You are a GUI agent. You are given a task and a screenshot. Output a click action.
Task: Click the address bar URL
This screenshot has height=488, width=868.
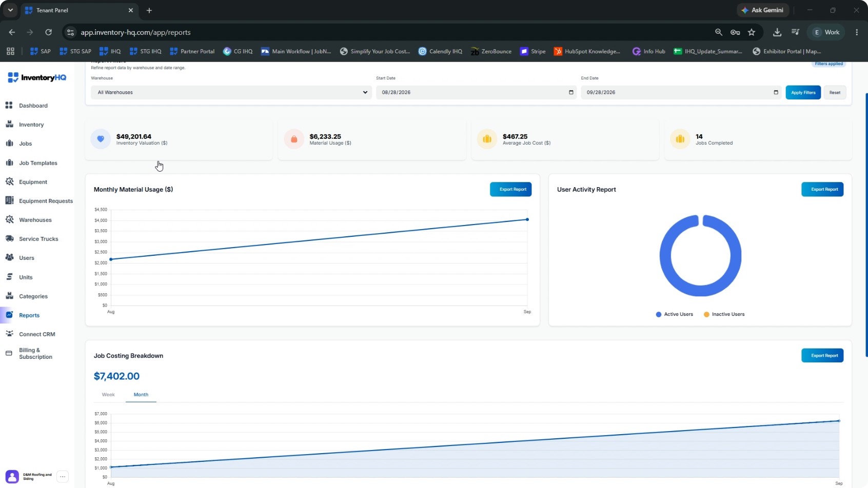tap(135, 32)
